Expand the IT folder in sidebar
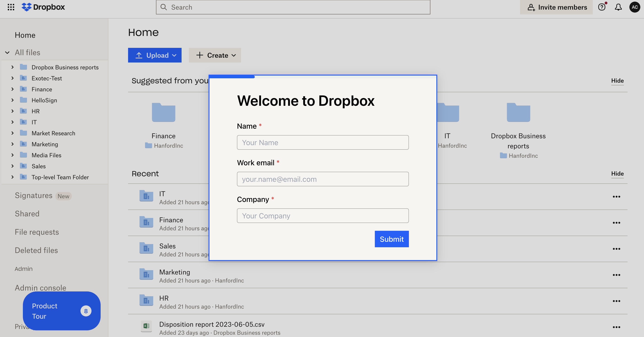The height and width of the screenshot is (337, 644). pyautogui.click(x=13, y=122)
